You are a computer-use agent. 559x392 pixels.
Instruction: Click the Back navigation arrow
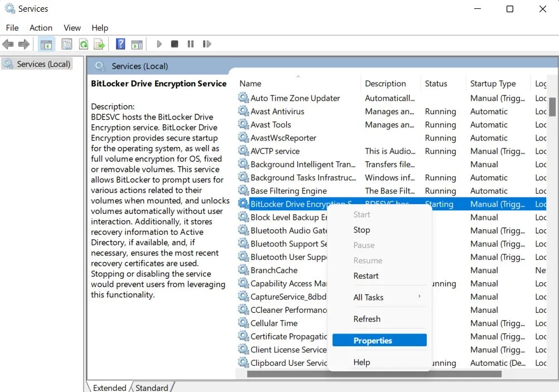8,44
